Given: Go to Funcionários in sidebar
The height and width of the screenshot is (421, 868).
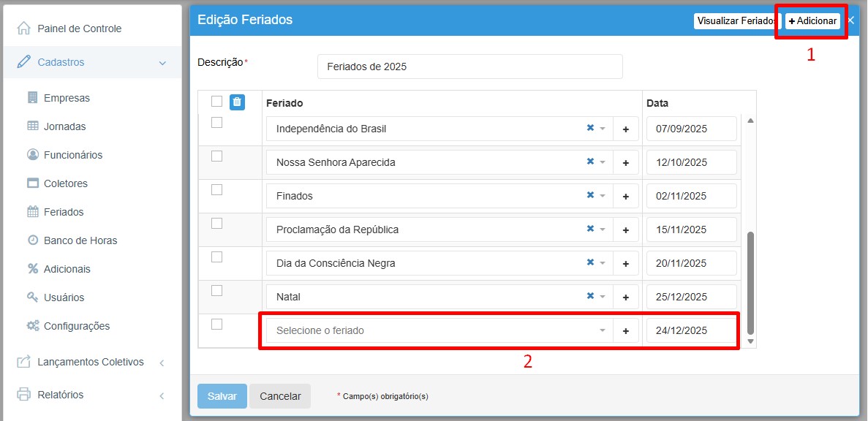Looking at the screenshot, I should point(72,155).
